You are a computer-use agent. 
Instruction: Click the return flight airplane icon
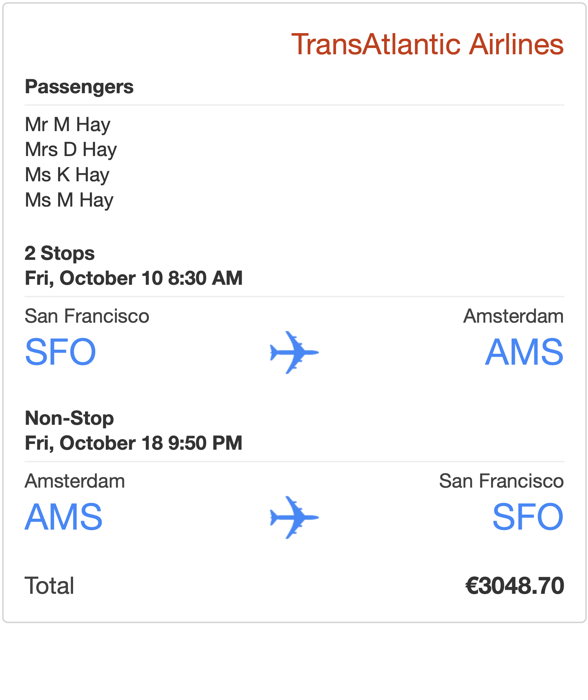[294, 517]
